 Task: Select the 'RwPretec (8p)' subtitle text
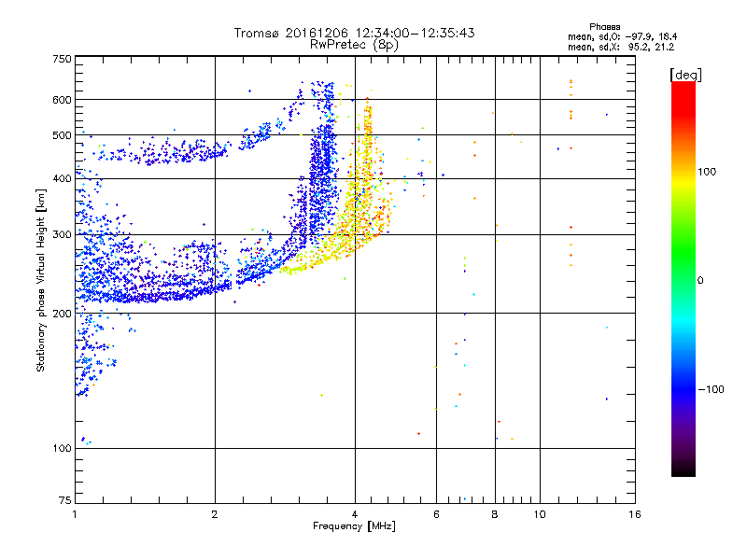click(354, 45)
